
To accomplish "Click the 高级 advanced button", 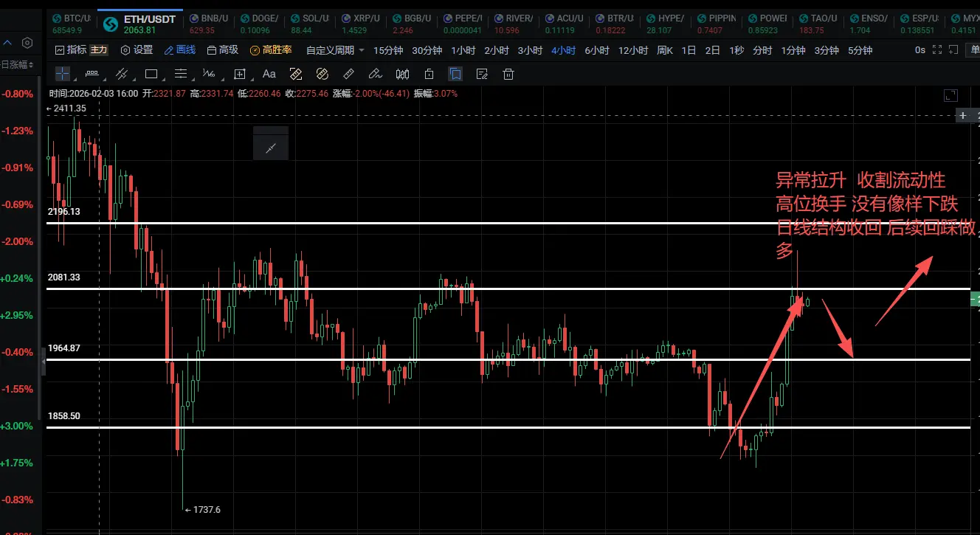I will [223, 50].
